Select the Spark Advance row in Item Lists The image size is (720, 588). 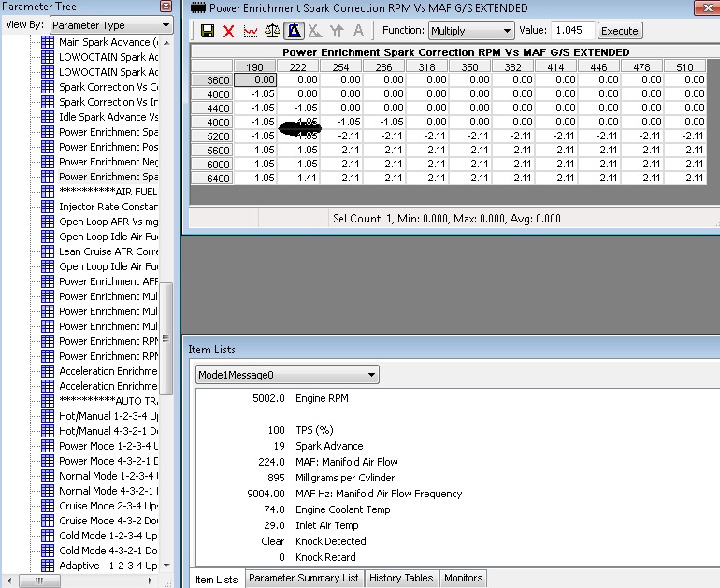318,446
